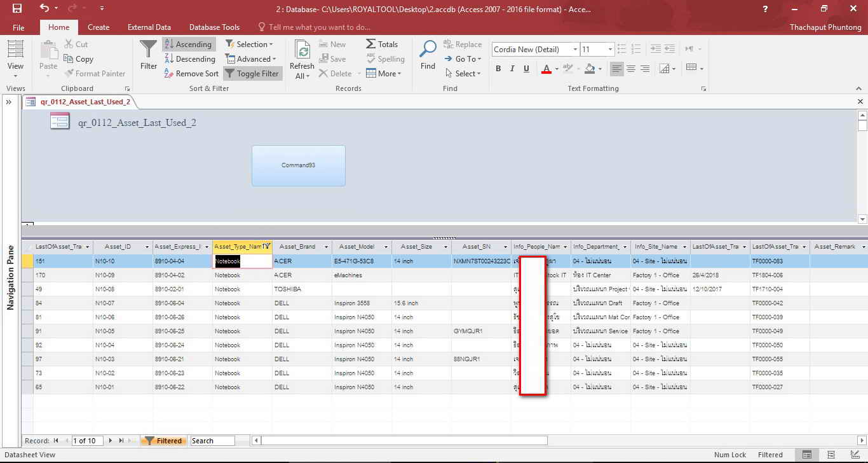Viewport: 868px width, 463px height.
Task: Click the Undo arrow in the title bar
Action: click(x=44, y=9)
